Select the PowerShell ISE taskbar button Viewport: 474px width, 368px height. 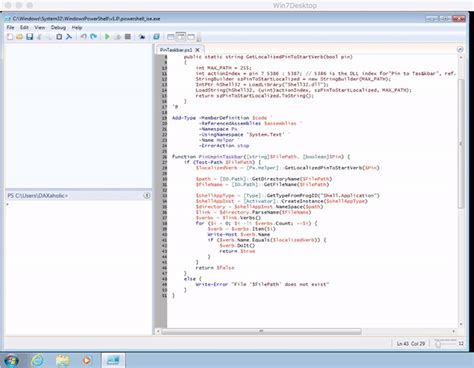point(113,360)
